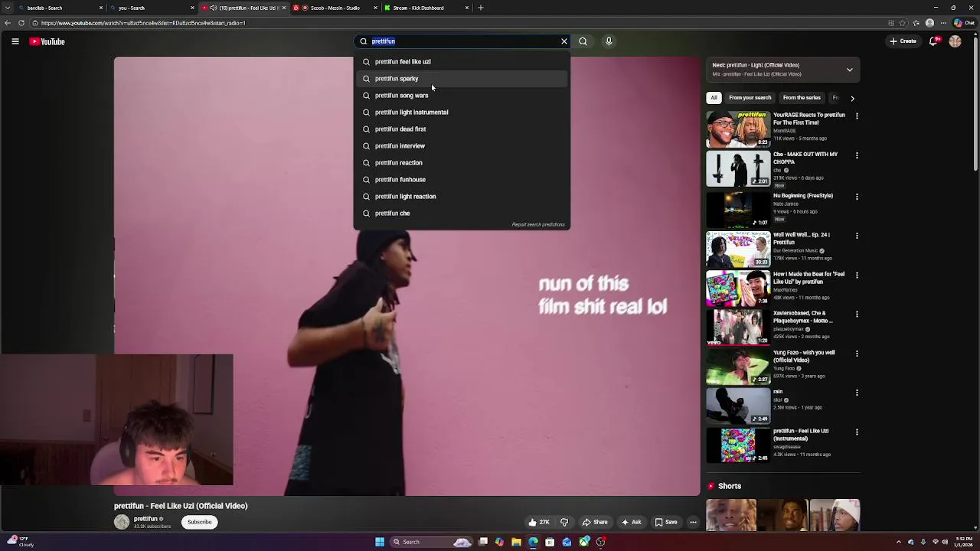Select 'From your search' filter chip
The image size is (980, 551).
750,98
